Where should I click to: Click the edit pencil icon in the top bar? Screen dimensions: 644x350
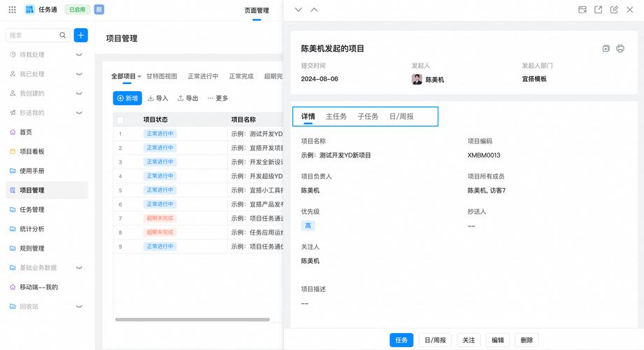tap(614, 10)
